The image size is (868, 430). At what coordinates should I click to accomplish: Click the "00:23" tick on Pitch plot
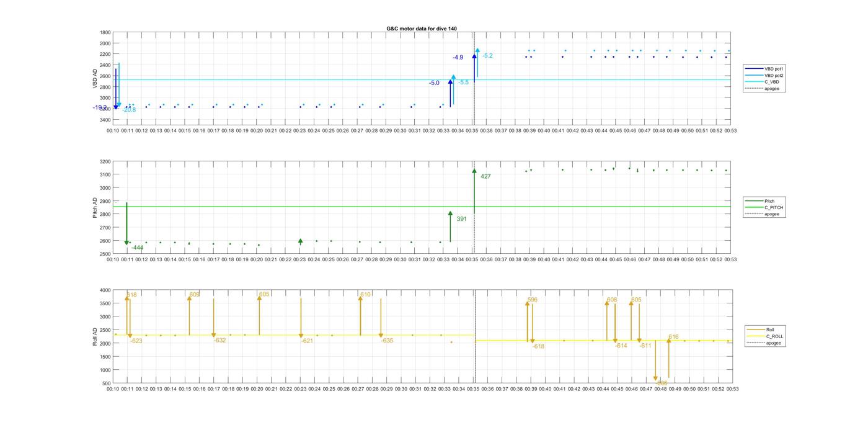[299, 259]
